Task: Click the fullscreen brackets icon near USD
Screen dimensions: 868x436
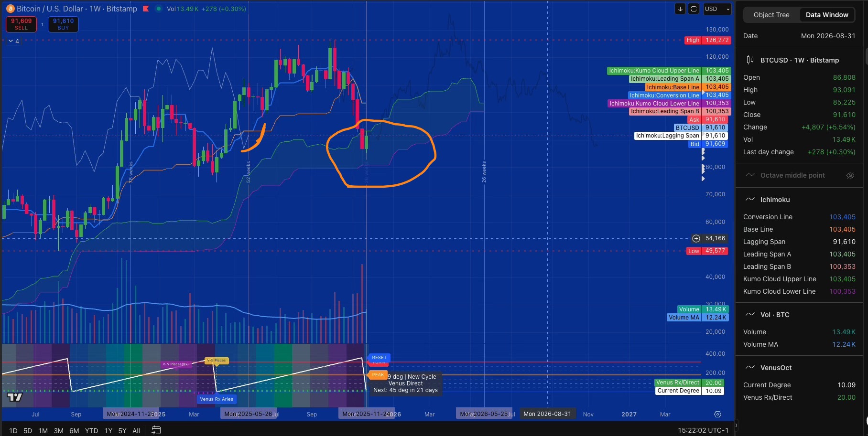Action: click(694, 9)
